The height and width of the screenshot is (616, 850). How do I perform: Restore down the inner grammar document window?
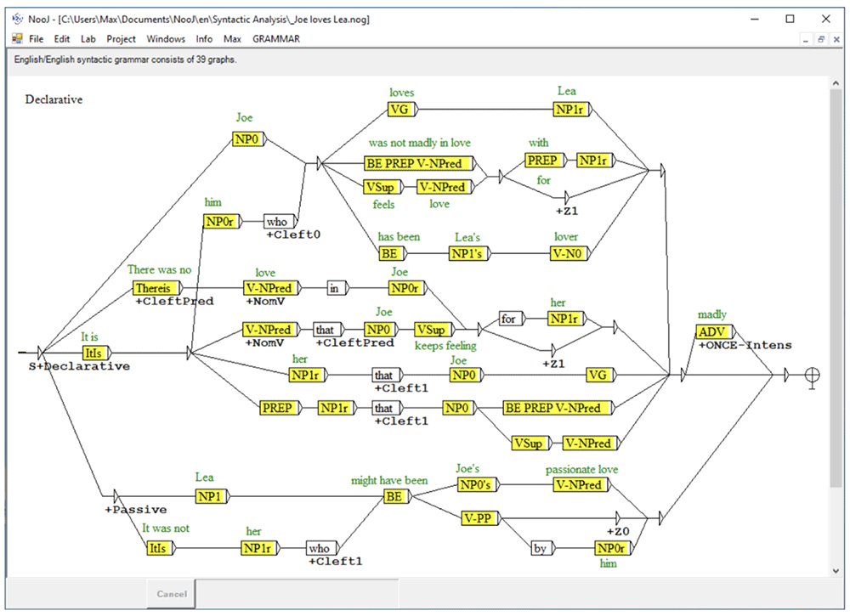pos(821,40)
